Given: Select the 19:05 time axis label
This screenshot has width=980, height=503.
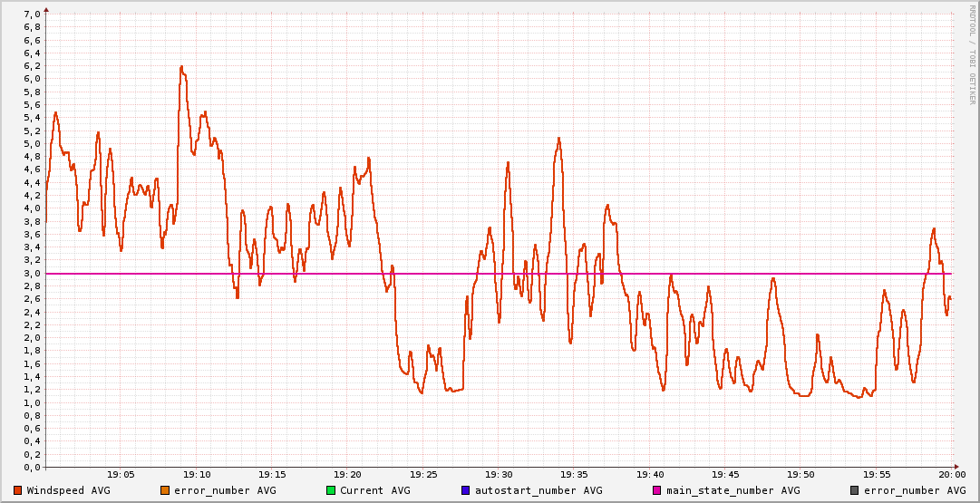Looking at the screenshot, I should pyautogui.click(x=121, y=474).
